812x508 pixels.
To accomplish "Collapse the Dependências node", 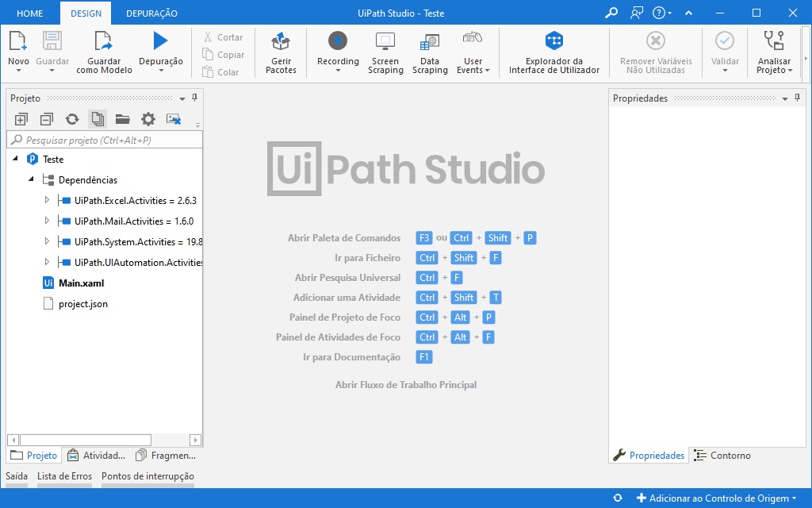I will (x=31, y=179).
